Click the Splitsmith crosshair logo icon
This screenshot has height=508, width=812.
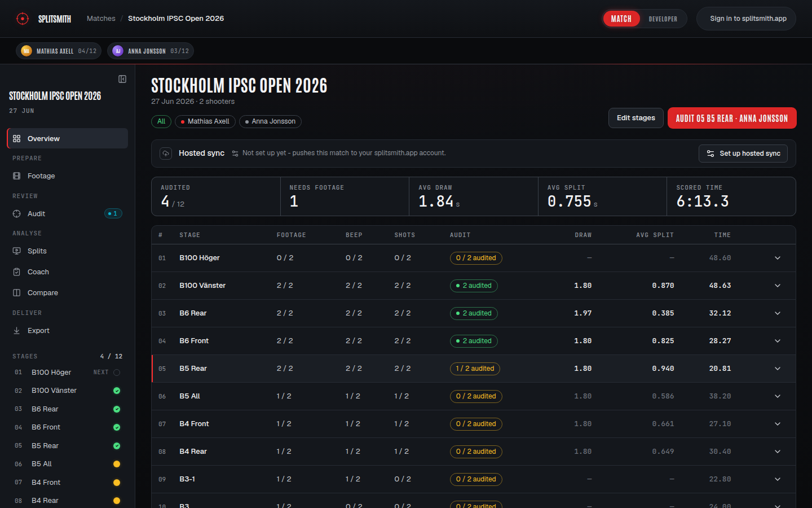(x=23, y=19)
